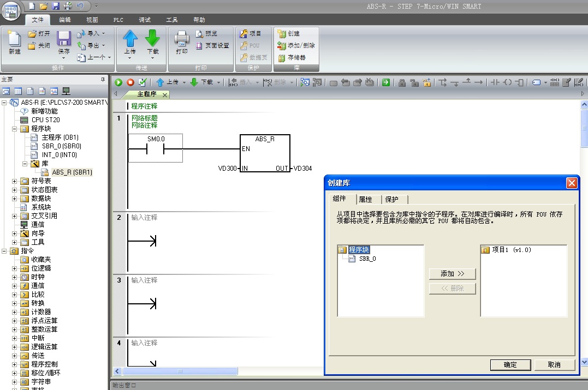Expand the 状态图表 tree node
The width and height of the screenshot is (588, 390).
point(14,190)
